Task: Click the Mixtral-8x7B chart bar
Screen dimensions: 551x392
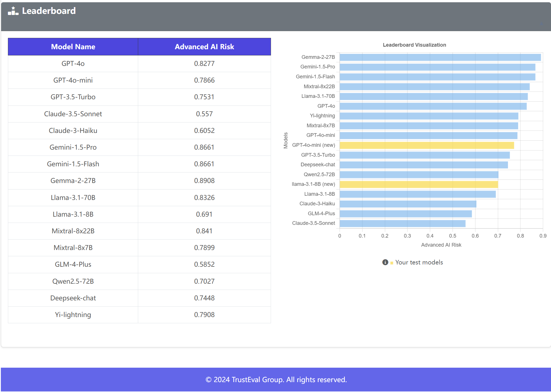Action: tap(429, 126)
